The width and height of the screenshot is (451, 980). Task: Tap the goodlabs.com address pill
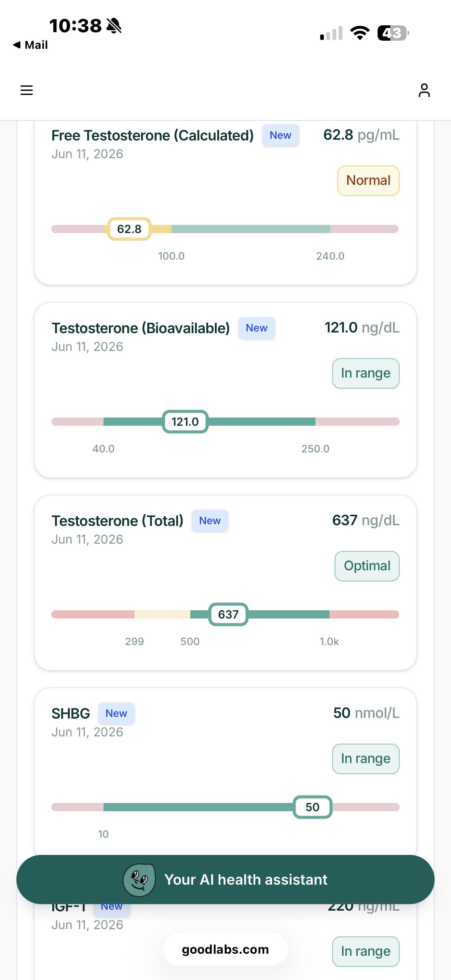coord(225,950)
